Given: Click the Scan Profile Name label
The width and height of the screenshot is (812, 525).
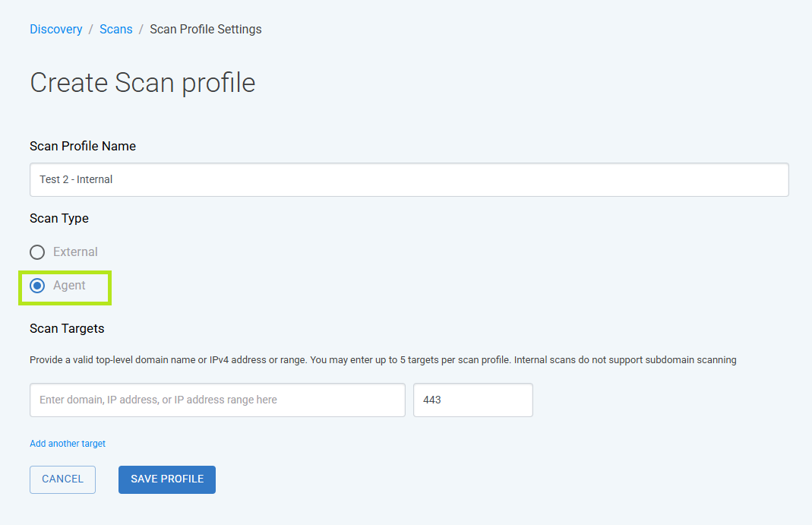Looking at the screenshot, I should (83, 147).
